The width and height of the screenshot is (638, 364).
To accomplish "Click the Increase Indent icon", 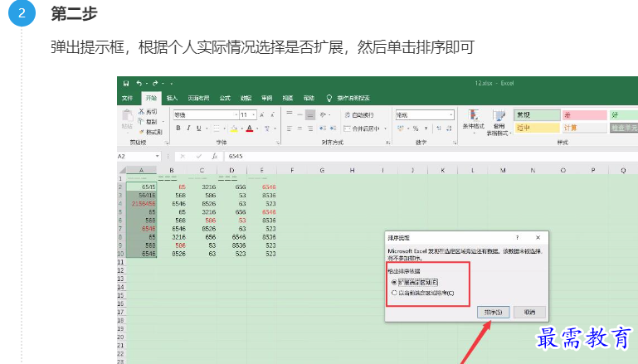I will tap(334, 129).
